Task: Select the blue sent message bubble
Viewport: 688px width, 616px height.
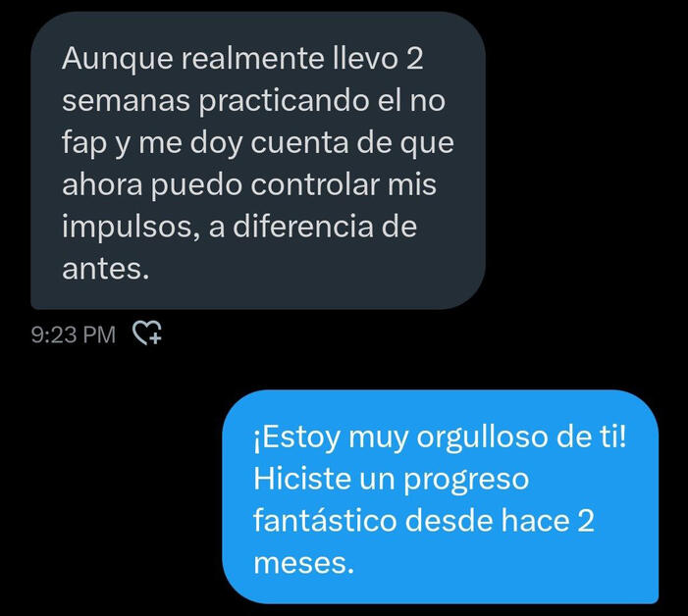Action: point(441,496)
